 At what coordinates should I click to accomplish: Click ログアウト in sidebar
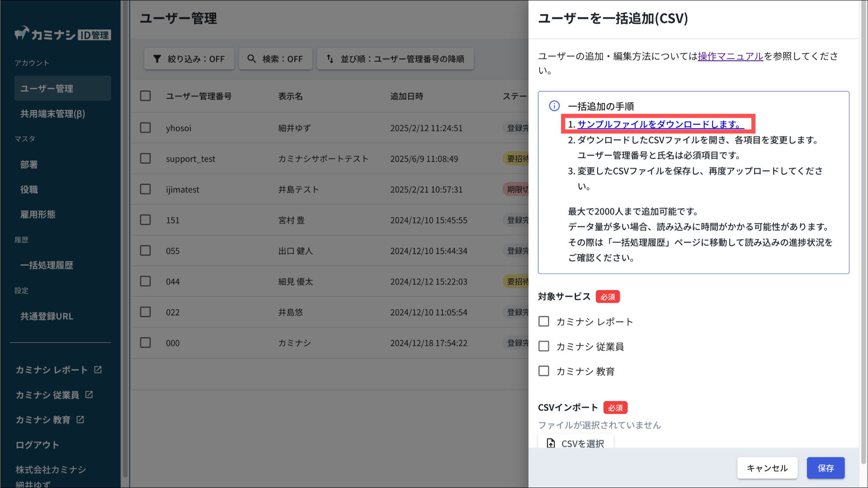point(37,445)
